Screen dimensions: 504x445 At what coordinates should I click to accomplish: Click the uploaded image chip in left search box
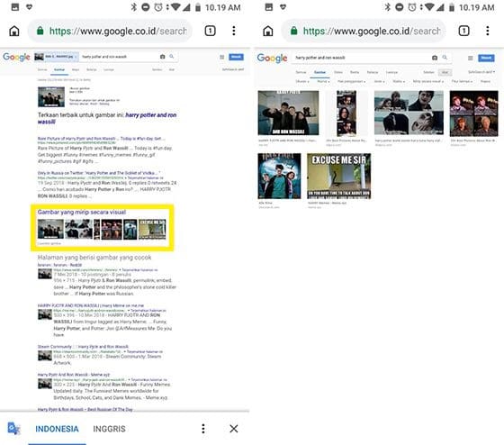coord(56,57)
